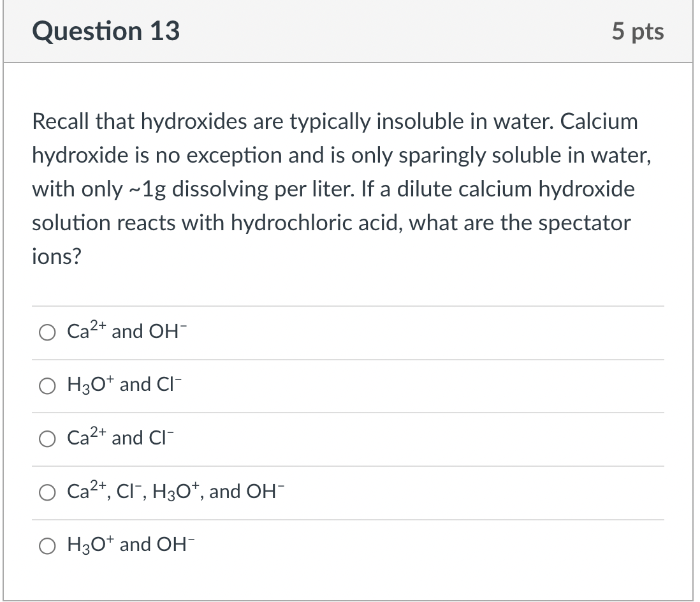Select the Ca2+ and OH- radio button
This screenshot has width=700, height=602.
[47, 332]
